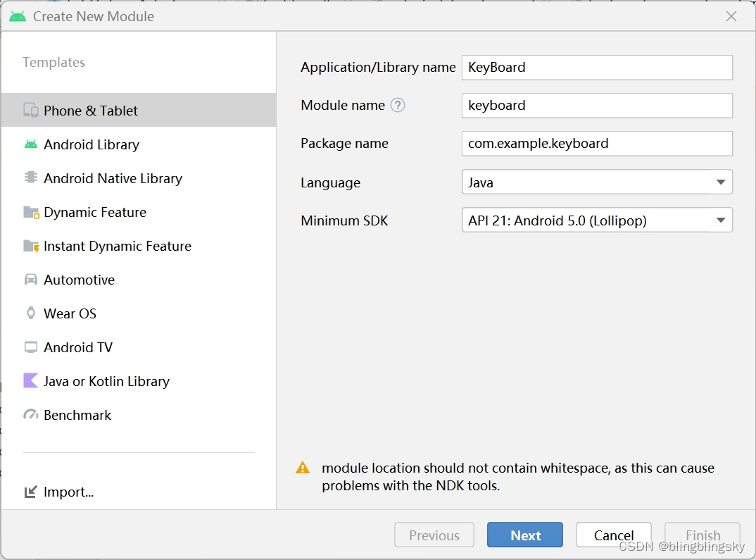Viewport: 756px width, 560px height.
Task: Click the Automotive car icon
Action: [x=31, y=280]
